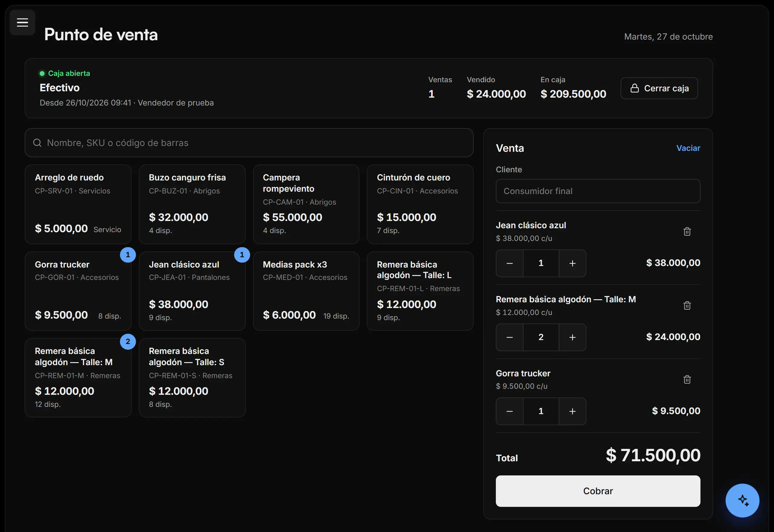
Task: Add Buzo canguro frisa product
Action: click(192, 204)
